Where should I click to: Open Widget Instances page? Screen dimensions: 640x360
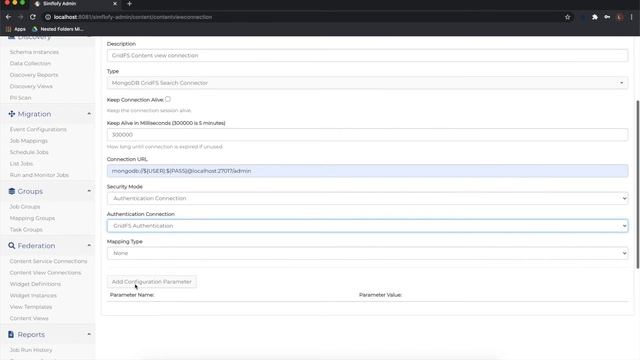pos(33,295)
